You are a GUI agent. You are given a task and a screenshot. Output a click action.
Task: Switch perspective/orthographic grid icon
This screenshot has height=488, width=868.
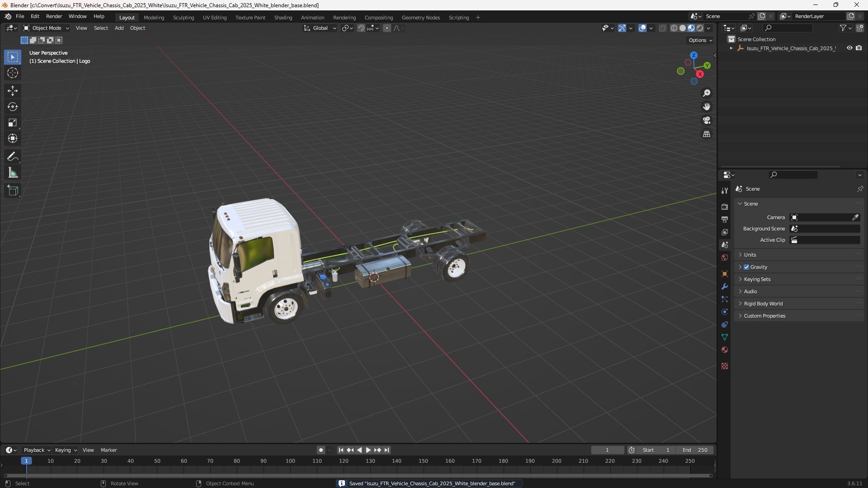pos(707,134)
